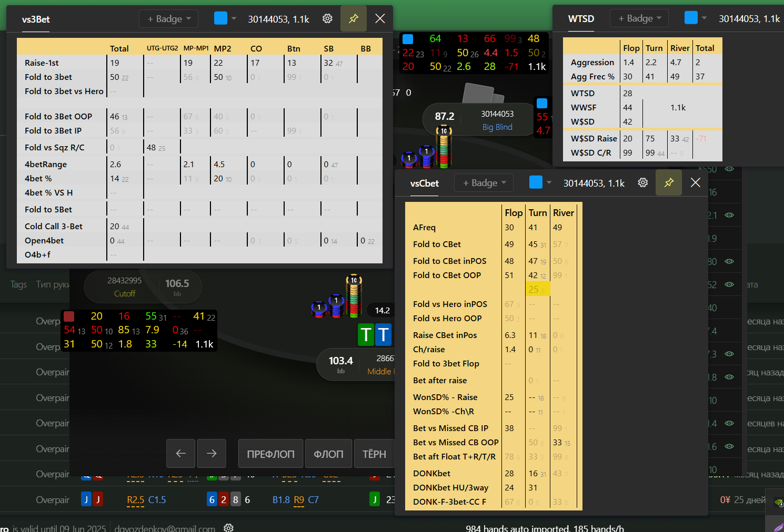Open settings gear in bottom status bar

pyautogui.click(x=228, y=527)
